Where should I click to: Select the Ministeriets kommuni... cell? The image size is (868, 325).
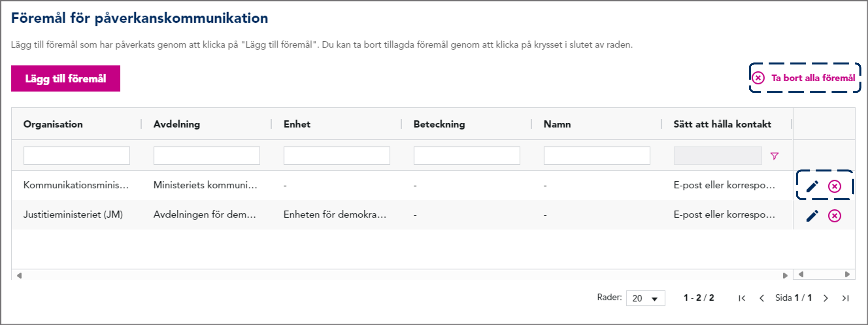pyautogui.click(x=205, y=185)
